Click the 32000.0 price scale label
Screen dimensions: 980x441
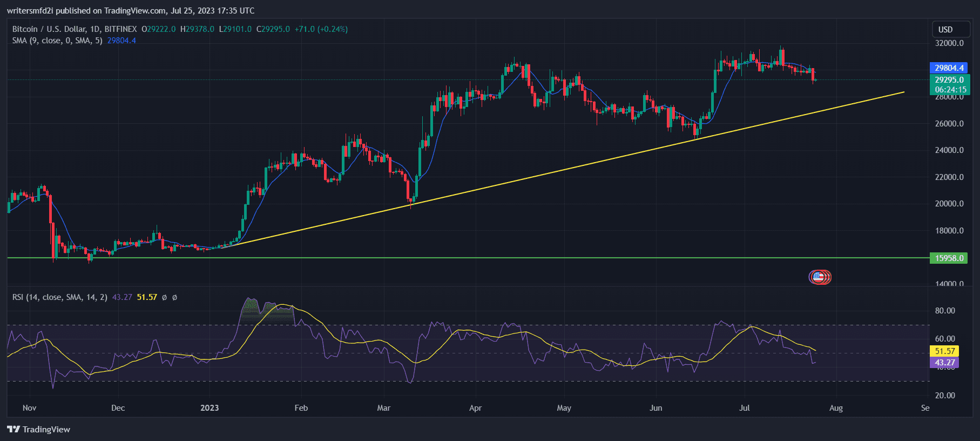(949, 43)
